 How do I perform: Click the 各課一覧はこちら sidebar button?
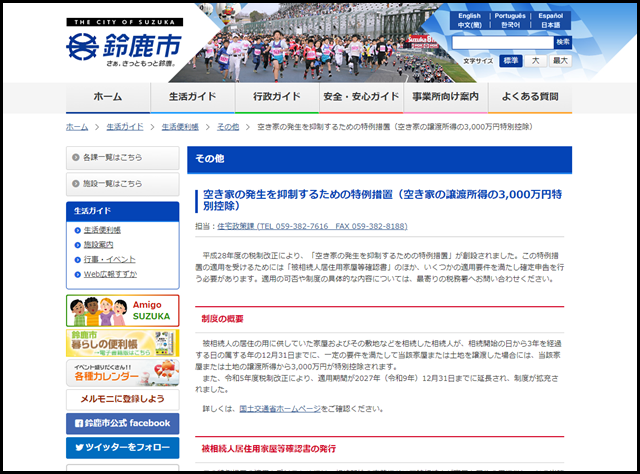point(123,158)
